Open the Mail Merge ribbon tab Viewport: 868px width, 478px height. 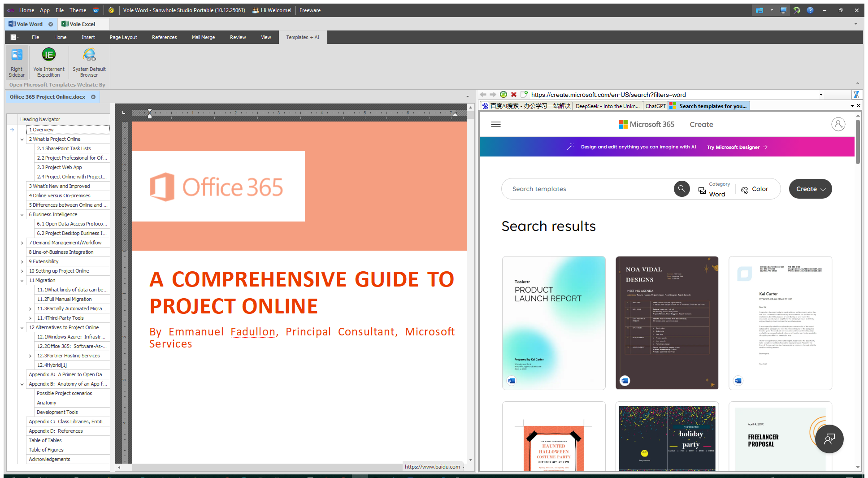point(203,37)
